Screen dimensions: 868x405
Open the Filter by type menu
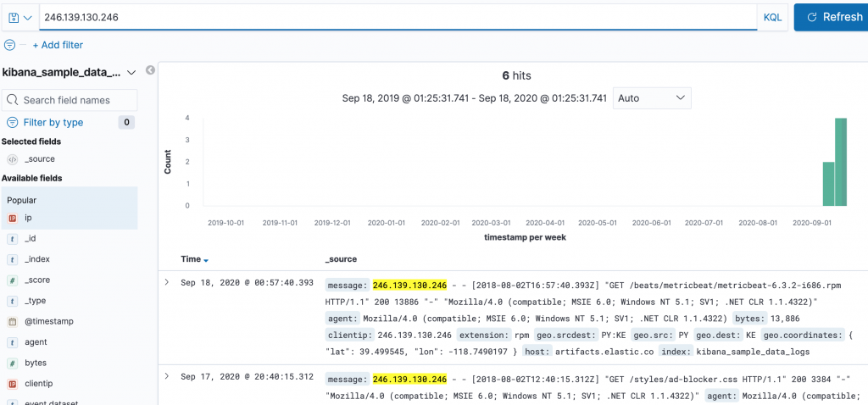tap(46, 122)
